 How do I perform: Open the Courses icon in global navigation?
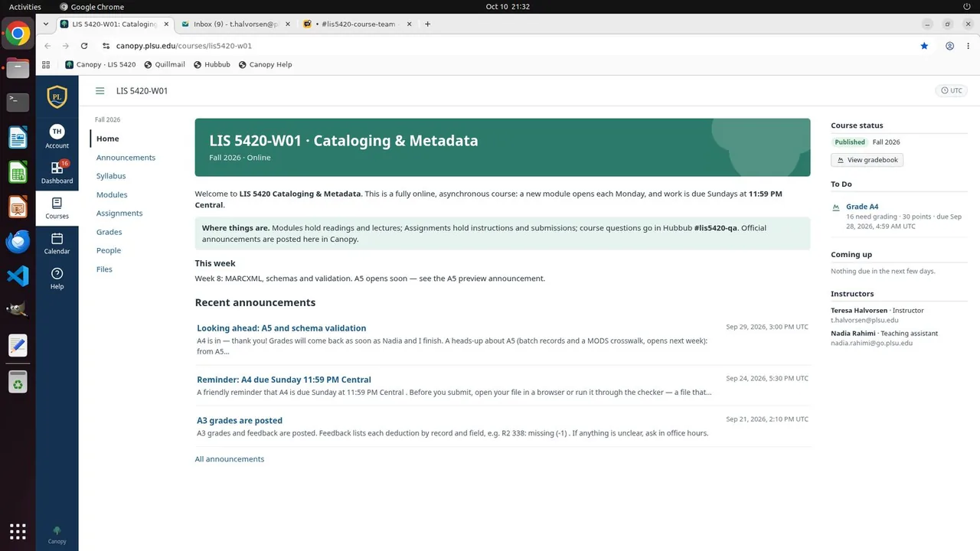[57, 207]
